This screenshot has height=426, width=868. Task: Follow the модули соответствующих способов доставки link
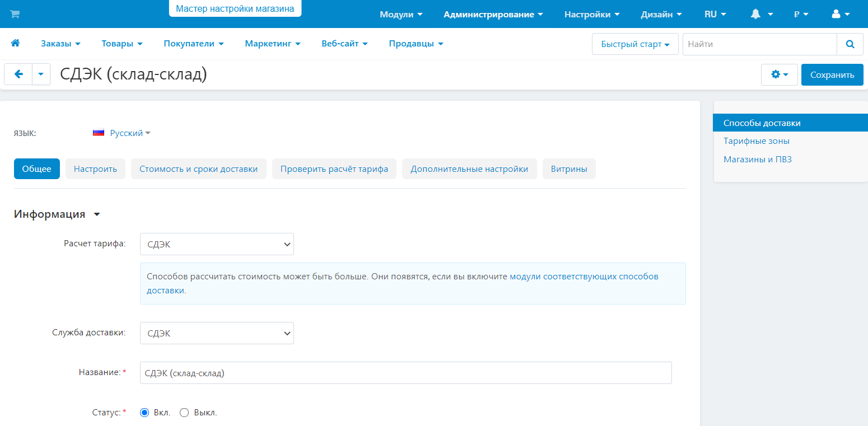click(x=584, y=277)
